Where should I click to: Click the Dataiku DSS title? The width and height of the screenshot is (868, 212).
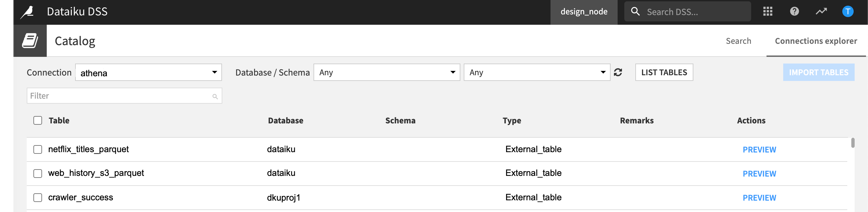tap(77, 12)
